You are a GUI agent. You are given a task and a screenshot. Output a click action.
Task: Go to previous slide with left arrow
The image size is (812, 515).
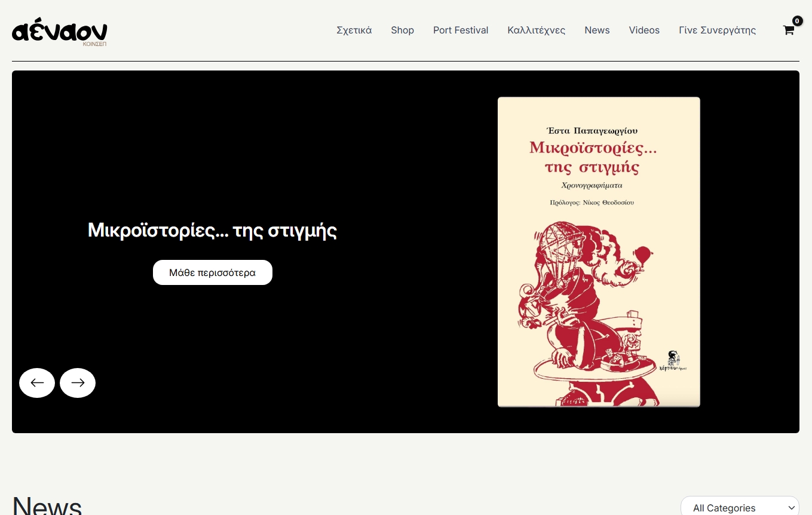(37, 383)
